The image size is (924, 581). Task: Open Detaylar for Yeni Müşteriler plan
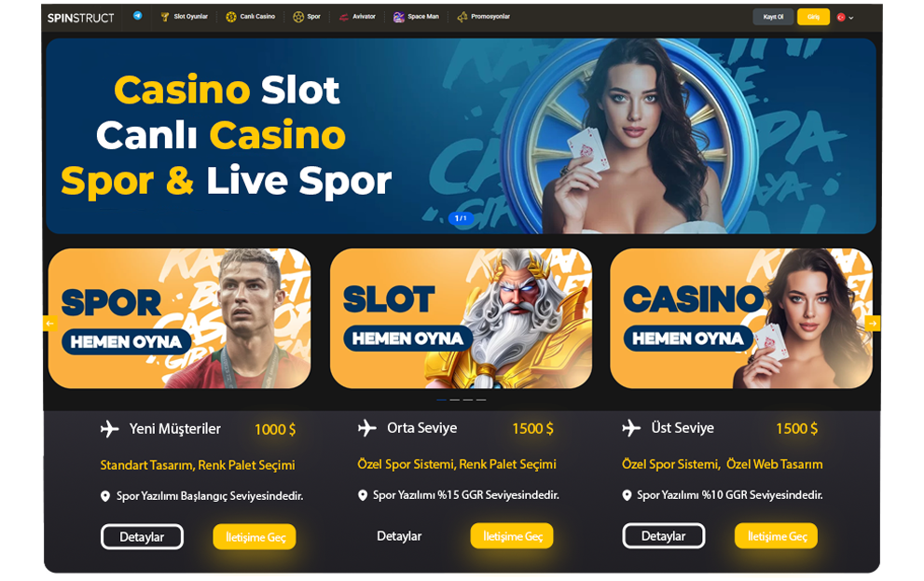142,537
